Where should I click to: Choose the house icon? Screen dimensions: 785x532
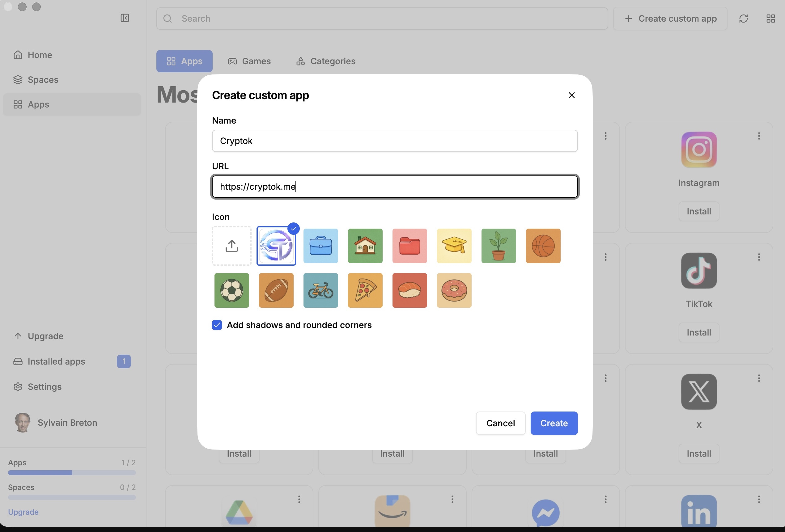365,246
